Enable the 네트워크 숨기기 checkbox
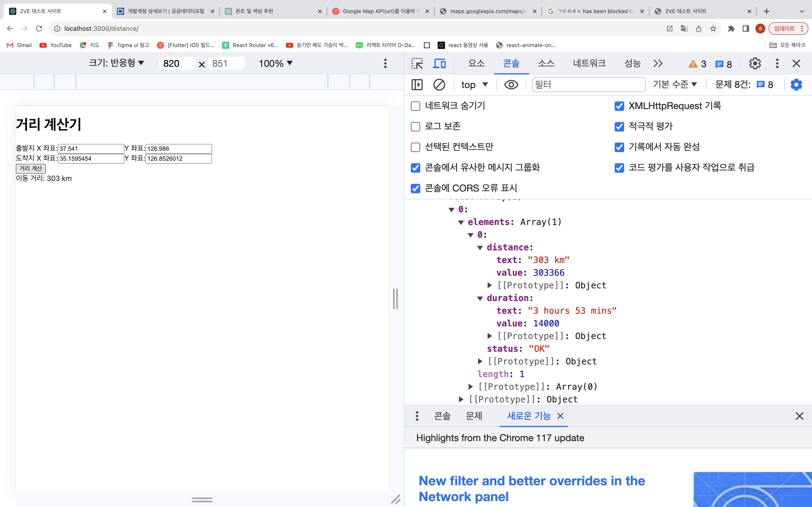 coord(415,106)
